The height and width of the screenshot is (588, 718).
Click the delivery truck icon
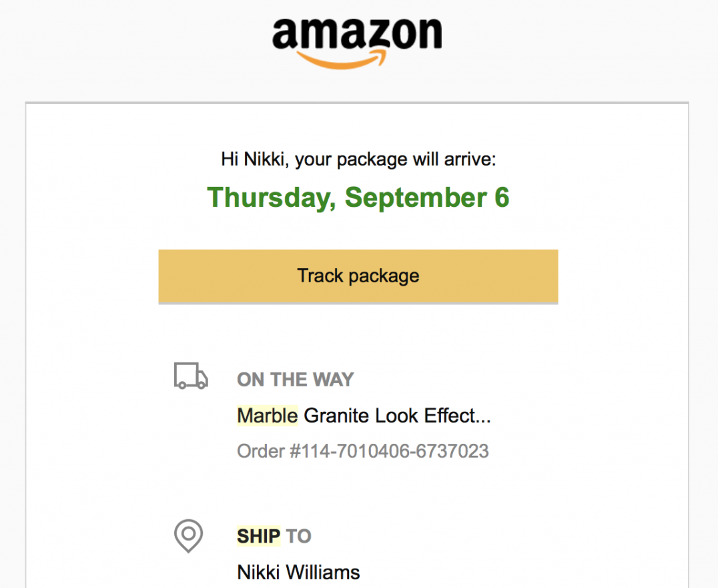(190, 376)
